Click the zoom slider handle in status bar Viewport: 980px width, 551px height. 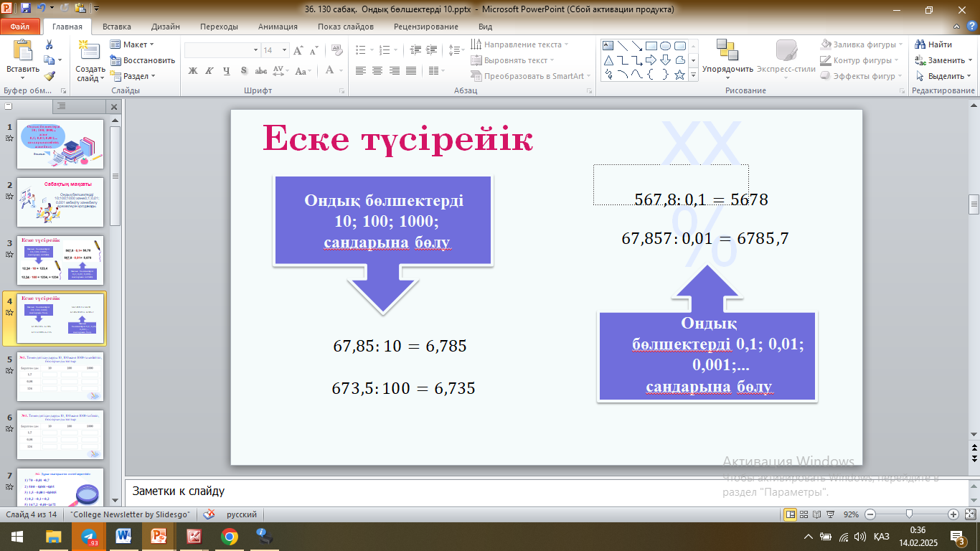click(x=909, y=514)
